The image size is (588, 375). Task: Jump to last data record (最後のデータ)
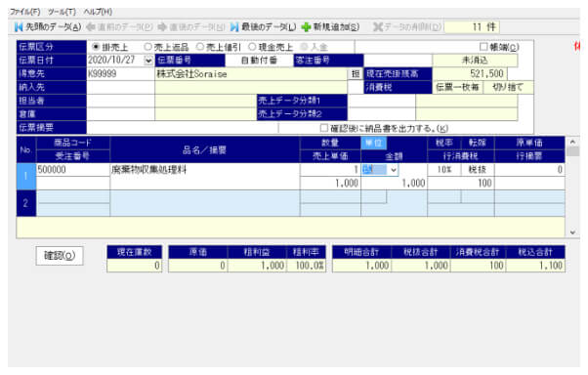[263, 27]
